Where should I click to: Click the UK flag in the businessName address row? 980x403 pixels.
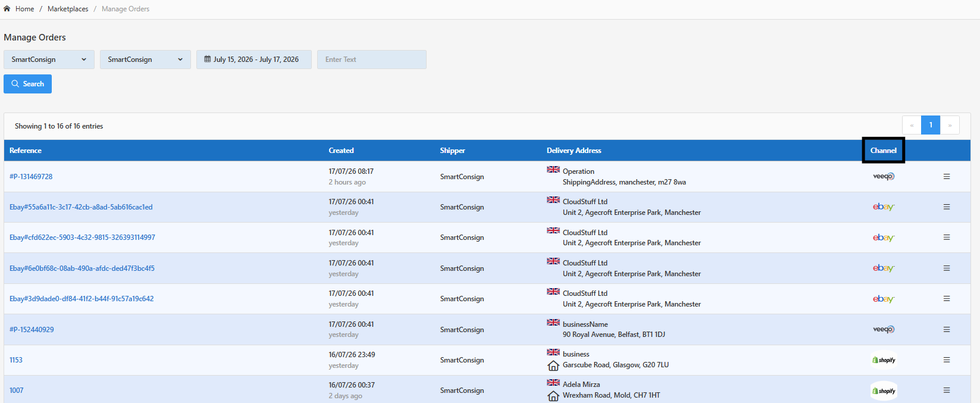[553, 323]
